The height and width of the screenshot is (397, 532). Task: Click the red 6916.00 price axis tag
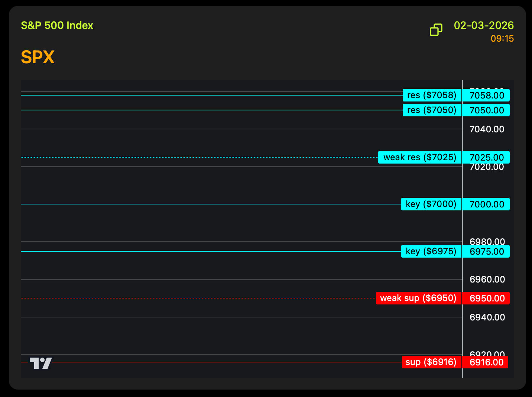point(486,362)
